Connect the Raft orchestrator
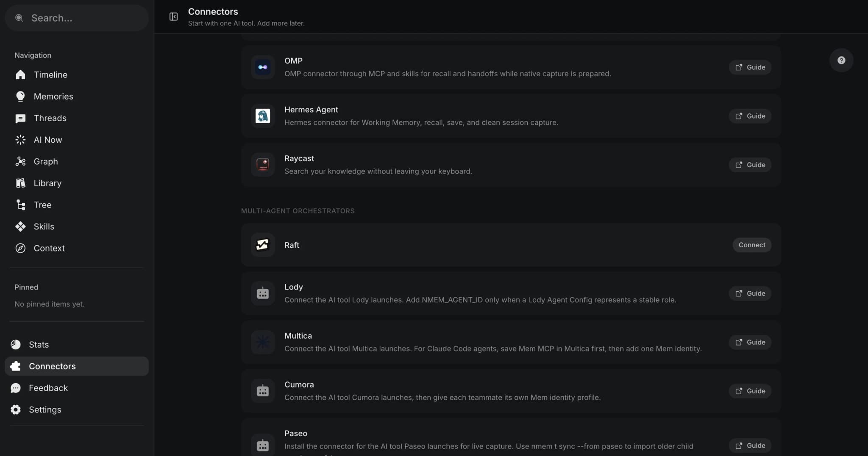868x456 pixels. click(752, 245)
